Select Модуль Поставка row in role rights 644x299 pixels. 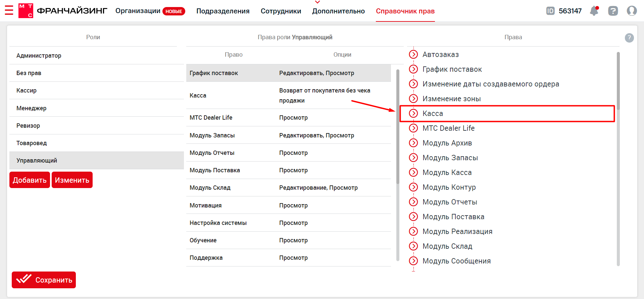coord(289,170)
